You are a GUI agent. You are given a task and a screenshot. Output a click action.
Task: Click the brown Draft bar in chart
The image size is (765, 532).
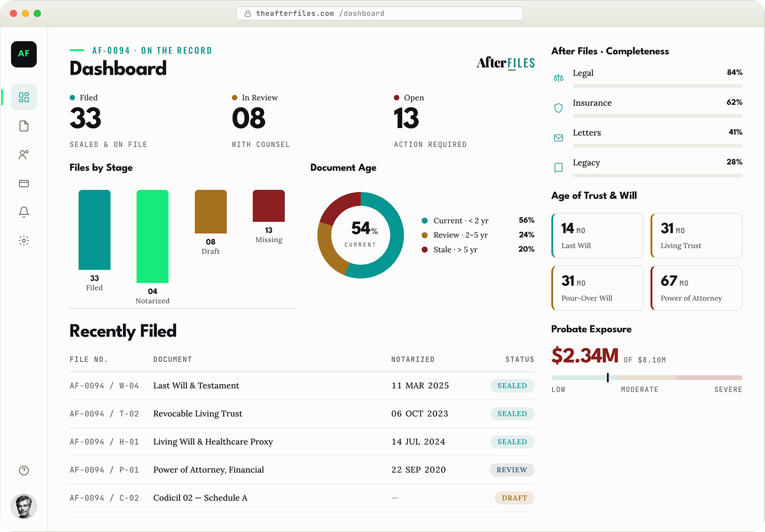pyautogui.click(x=211, y=212)
